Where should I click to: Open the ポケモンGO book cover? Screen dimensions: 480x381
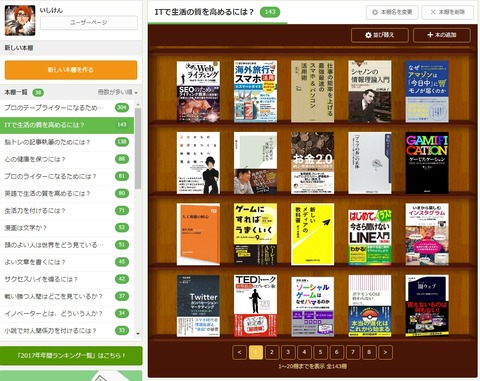click(x=370, y=306)
